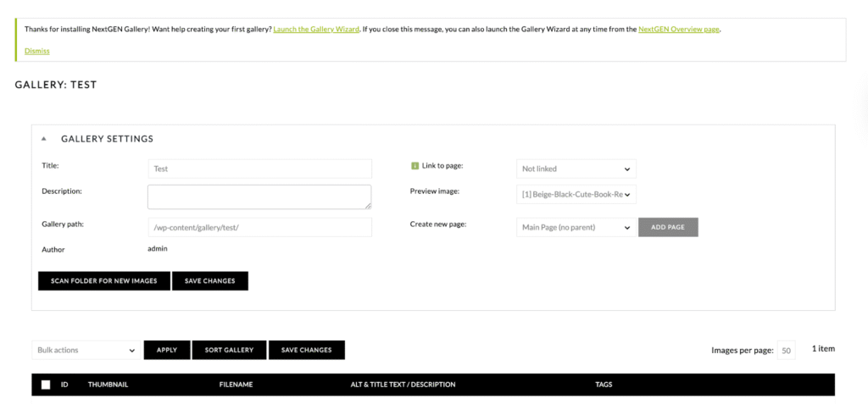Dismiss the NextGEN installation notice

[x=36, y=51]
